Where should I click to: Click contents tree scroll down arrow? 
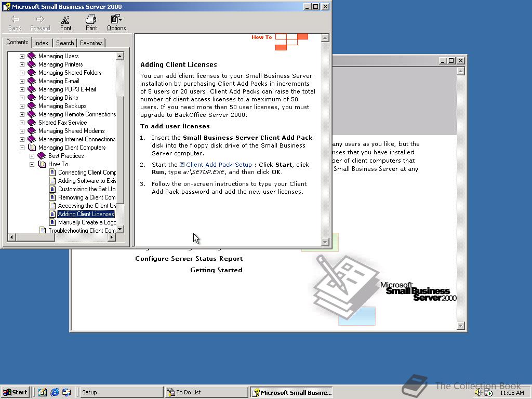[x=120, y=229]
